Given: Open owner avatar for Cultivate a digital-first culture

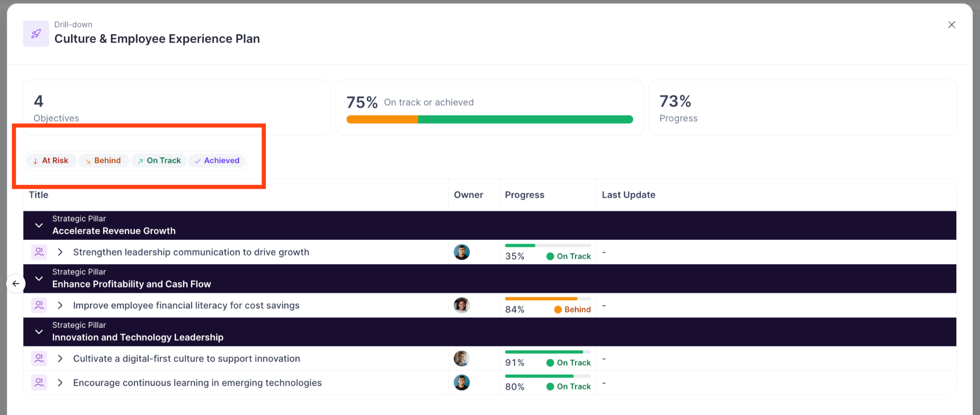Looking at the screenshot, I should (x=461, y=359).
